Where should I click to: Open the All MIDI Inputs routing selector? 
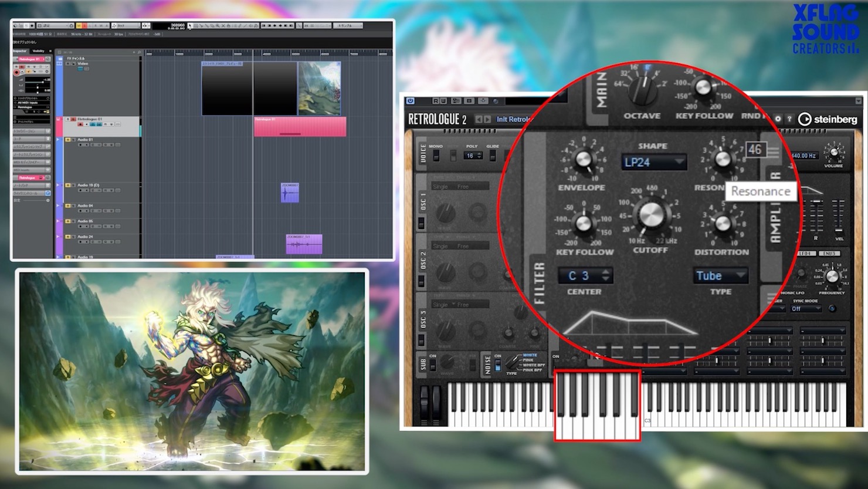pos(32,103)
